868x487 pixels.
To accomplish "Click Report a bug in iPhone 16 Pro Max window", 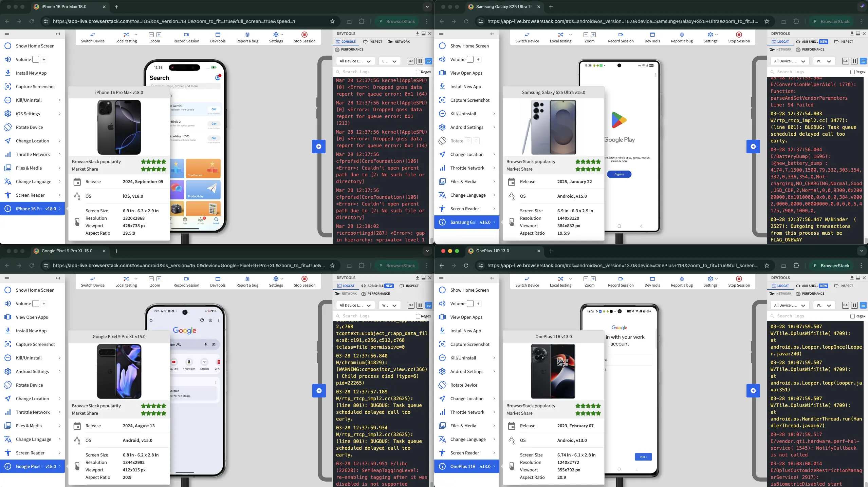I will click(x=247, y=37).
